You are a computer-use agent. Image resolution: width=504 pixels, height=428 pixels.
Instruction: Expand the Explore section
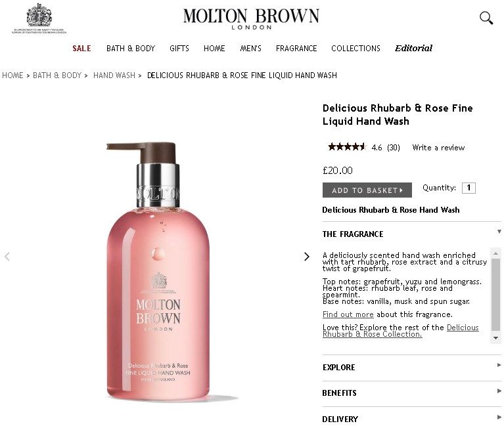click(x=412, y=368)
